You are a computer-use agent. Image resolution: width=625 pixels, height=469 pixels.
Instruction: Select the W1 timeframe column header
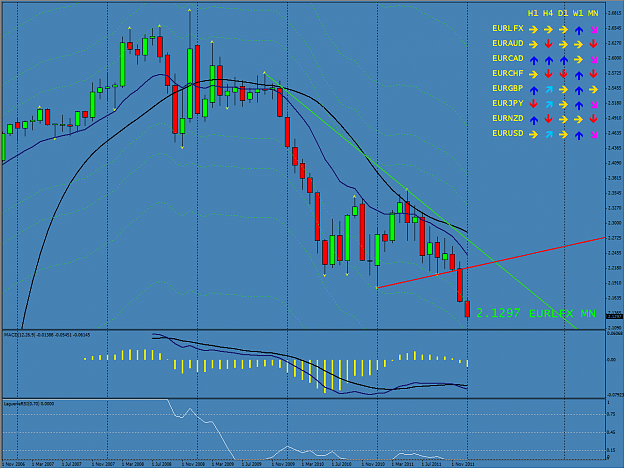[578, 13]
